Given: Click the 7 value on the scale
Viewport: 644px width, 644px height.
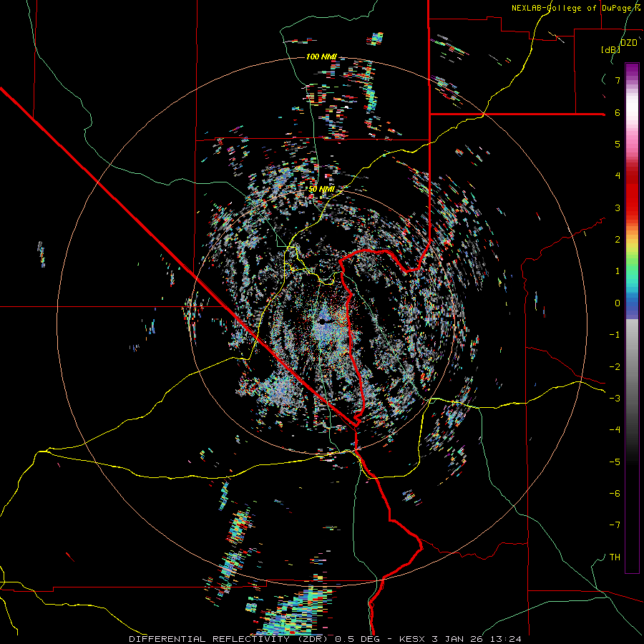Looking at the screenshot, I should (x=618, y=80).
